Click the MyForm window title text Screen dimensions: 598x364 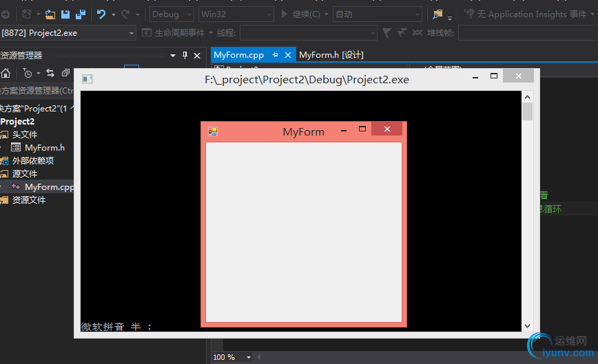[304, 132]
